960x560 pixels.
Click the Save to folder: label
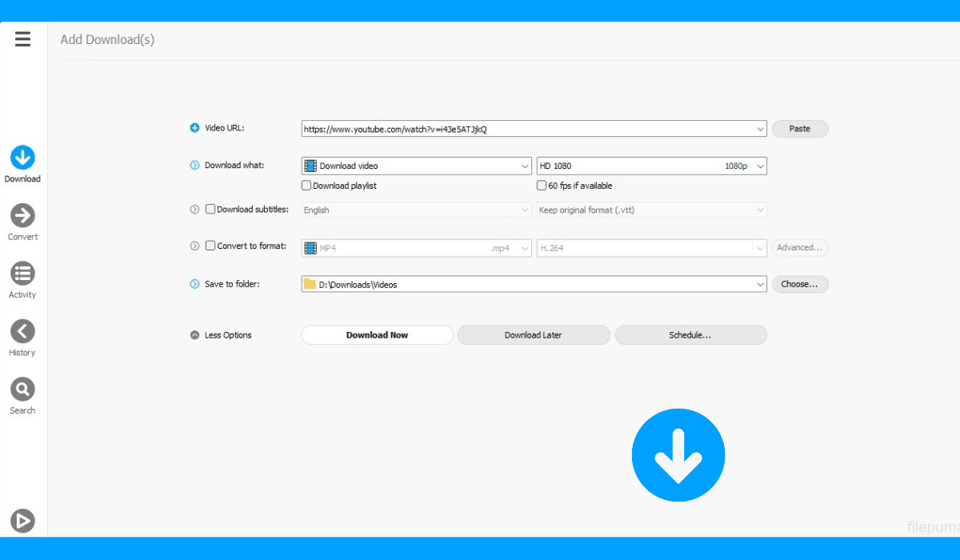click(x=232, y=284)
